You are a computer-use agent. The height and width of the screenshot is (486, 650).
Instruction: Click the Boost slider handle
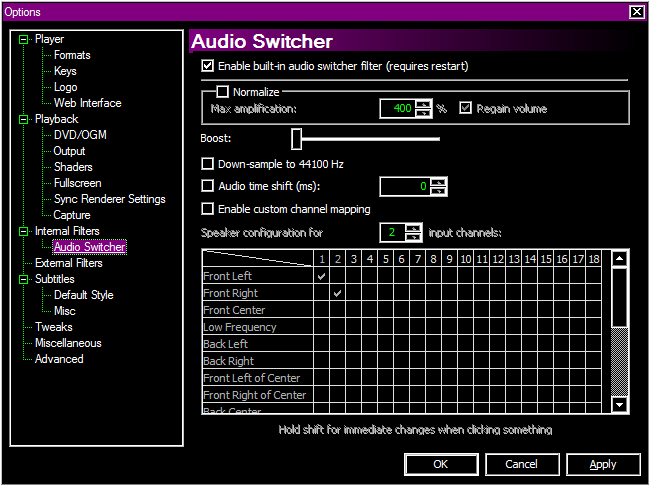297,138
